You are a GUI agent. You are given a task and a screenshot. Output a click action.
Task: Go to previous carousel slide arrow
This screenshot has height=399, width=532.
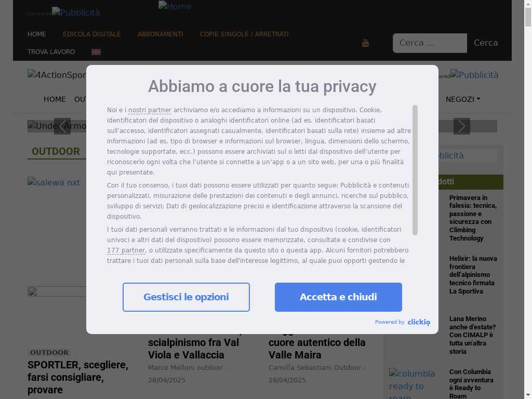62,126
